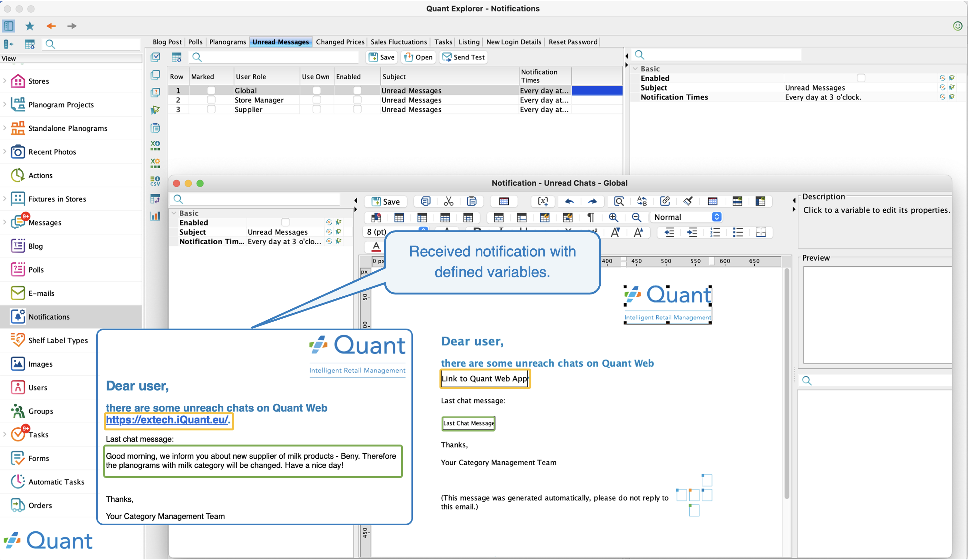Viewport: 968px width, 560px height.
Task: Go back with the orange arrow
Action: point(51,26)
